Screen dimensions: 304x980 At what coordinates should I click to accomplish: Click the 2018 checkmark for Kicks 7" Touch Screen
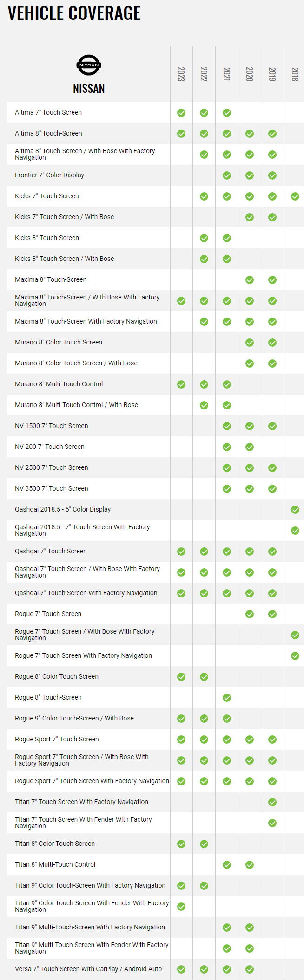[x=295, y=196]
